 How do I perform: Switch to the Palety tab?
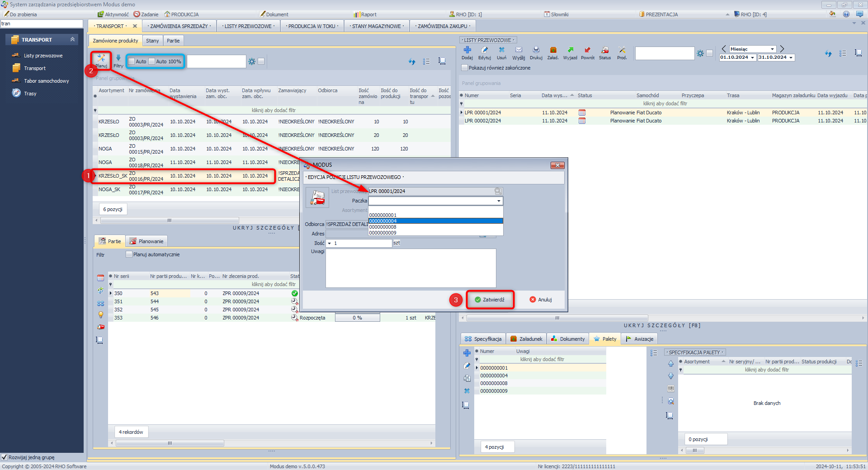pos(605,339)
